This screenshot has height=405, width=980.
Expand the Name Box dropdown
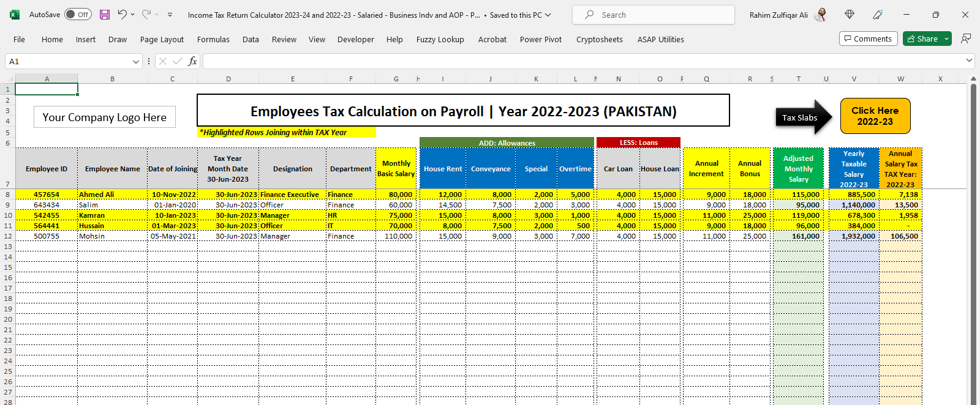click(x=136, y=61)
